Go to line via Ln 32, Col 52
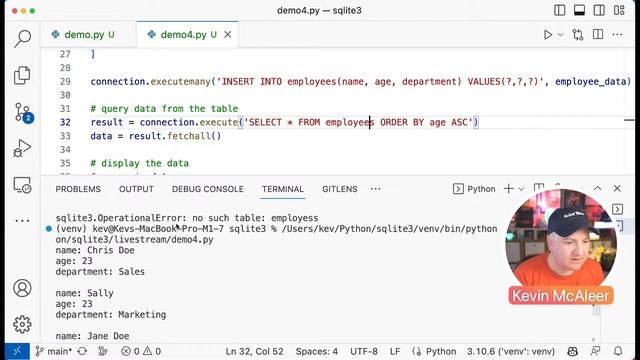Screen dimensions: 640x360 click(254, 351)
